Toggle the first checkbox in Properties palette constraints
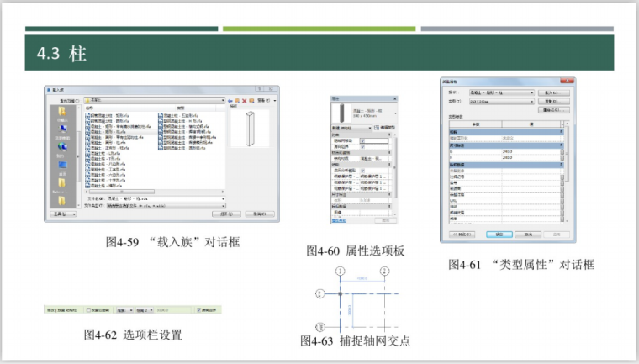The image size is (639, 364). pos(362,140)
